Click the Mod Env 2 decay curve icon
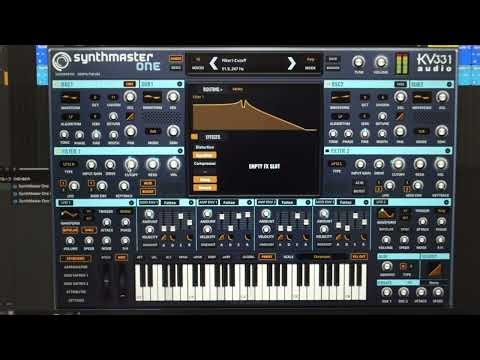 tap(347, 238)
